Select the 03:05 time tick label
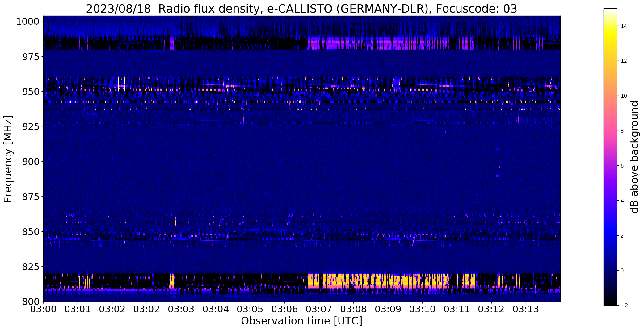Viewport: 644px width, 330px height. (250, 309)
